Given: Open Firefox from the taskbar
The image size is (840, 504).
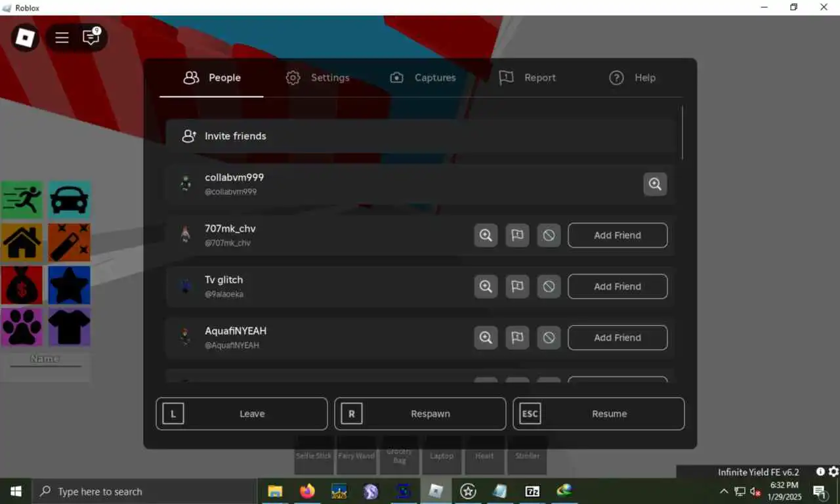Looking at the screenshot, I should 307,491.
